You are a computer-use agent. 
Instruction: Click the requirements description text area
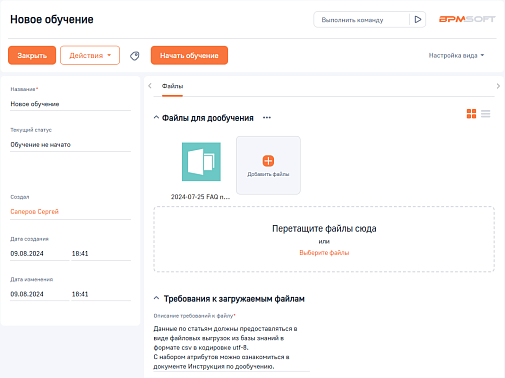click(x=231, y=347)
